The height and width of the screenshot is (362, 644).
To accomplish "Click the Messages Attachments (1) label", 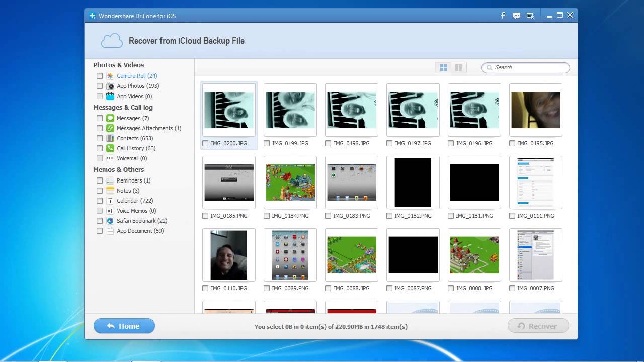I will pos(149,128).
